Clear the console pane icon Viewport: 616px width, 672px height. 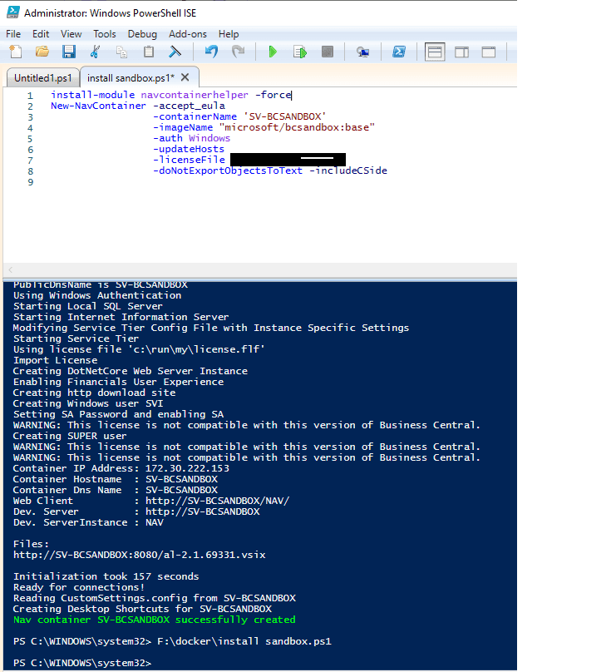[x=175, y=52]
